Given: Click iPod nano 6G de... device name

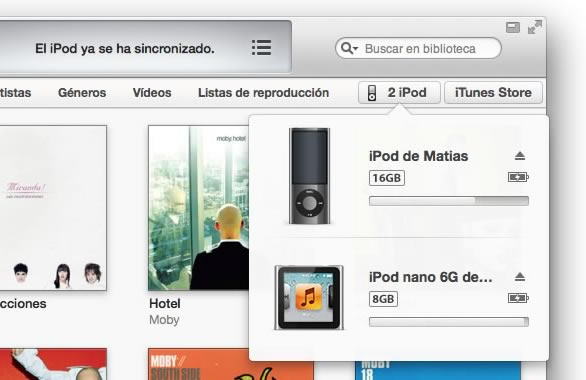Looking at the screenshot, I should 431,277.
